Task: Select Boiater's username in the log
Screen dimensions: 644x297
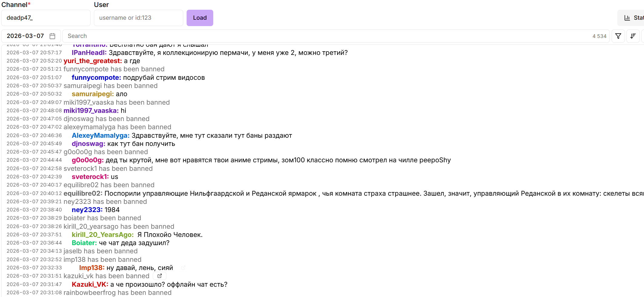Action: tap(84, 243)
